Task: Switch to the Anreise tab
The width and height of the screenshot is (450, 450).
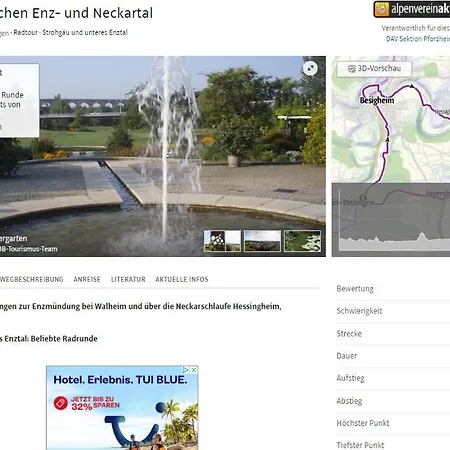Action: (x=87, y=279)
